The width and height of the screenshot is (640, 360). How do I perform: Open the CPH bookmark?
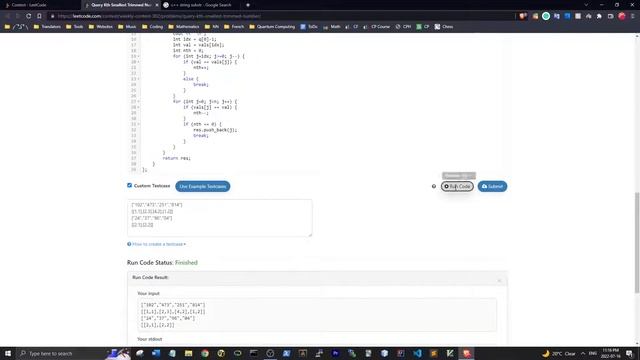coord(403,27)
